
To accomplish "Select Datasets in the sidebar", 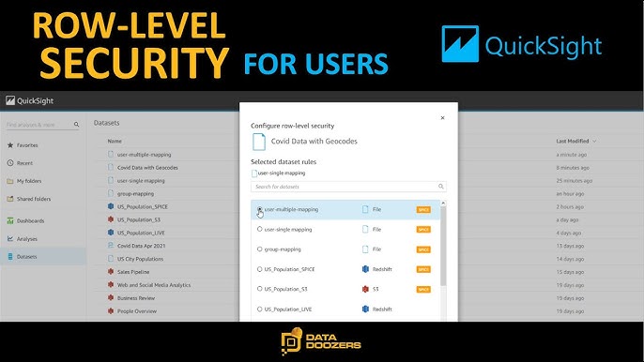I will pos(43,257).
